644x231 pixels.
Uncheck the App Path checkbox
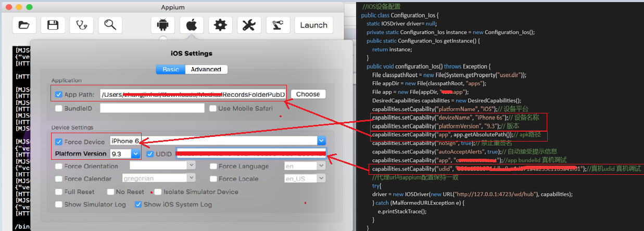[59, 95]
